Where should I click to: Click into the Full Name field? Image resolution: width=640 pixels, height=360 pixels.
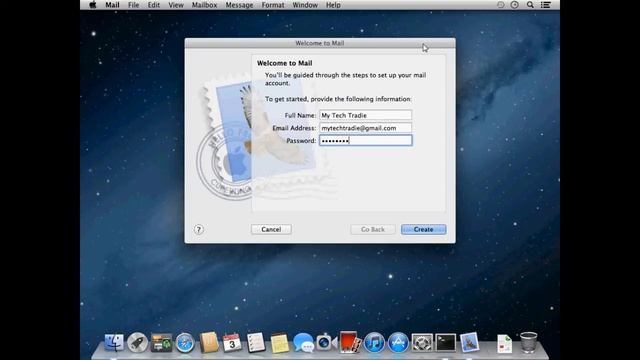click(365, 115)
